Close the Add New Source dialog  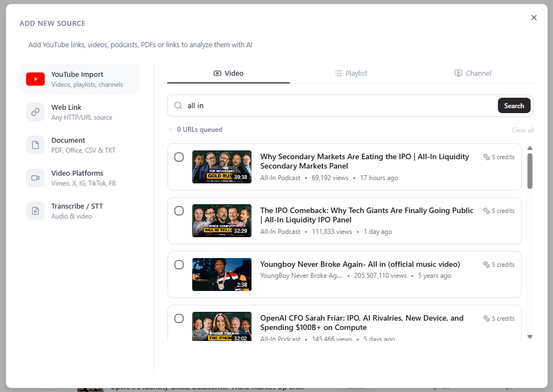coord(534,18)
